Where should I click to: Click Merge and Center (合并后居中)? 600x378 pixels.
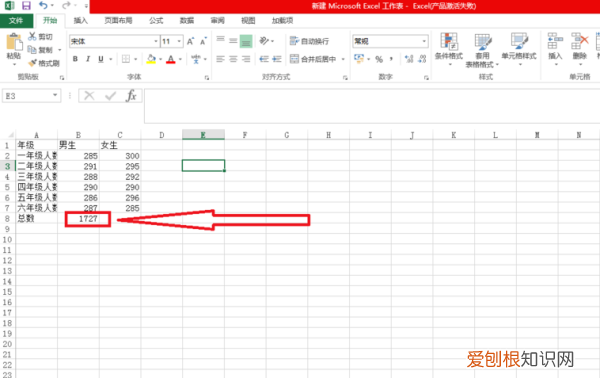[x=313, y=59]
